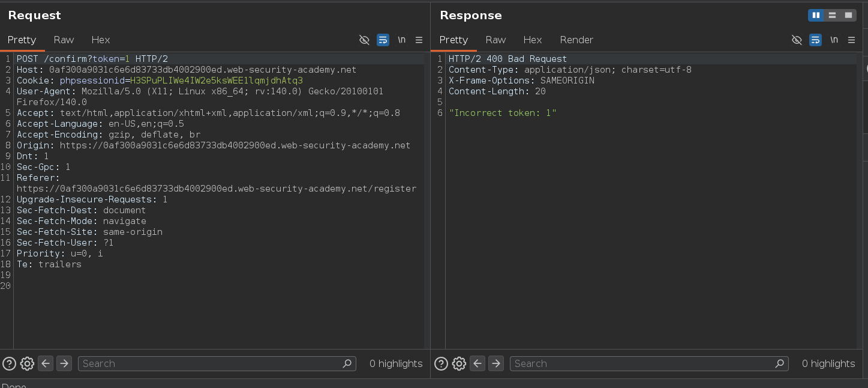
Task: Click the Referer header name
Action: point(38,178)
